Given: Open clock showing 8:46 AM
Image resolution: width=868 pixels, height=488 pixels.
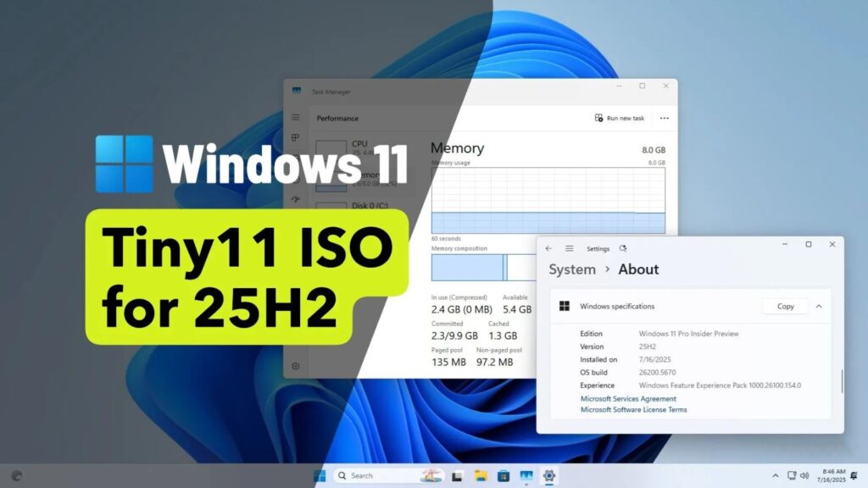Looking at the screenshot, I should pyautogui.click(x=832, y=476).
